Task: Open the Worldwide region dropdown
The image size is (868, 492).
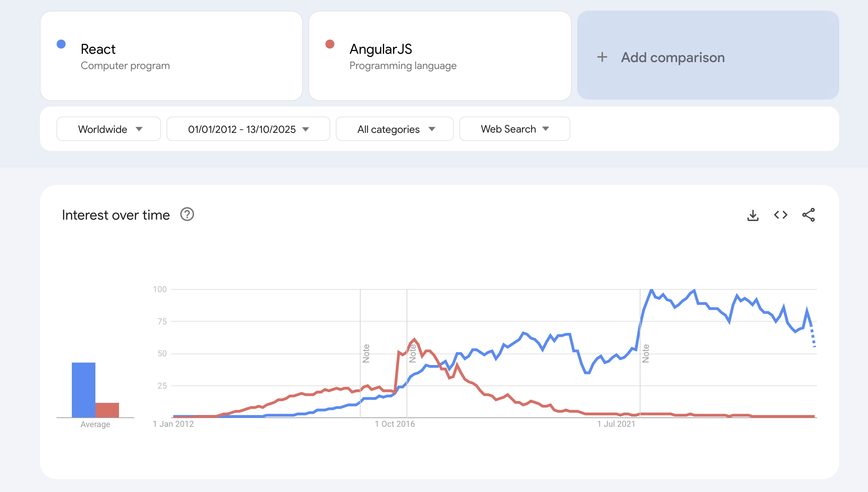Action: click(109, 129)
